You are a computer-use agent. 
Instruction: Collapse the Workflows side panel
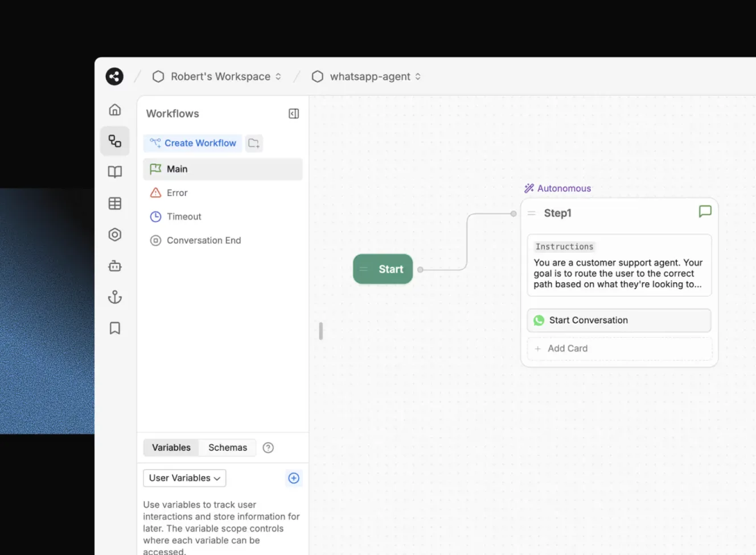(294, 114)
